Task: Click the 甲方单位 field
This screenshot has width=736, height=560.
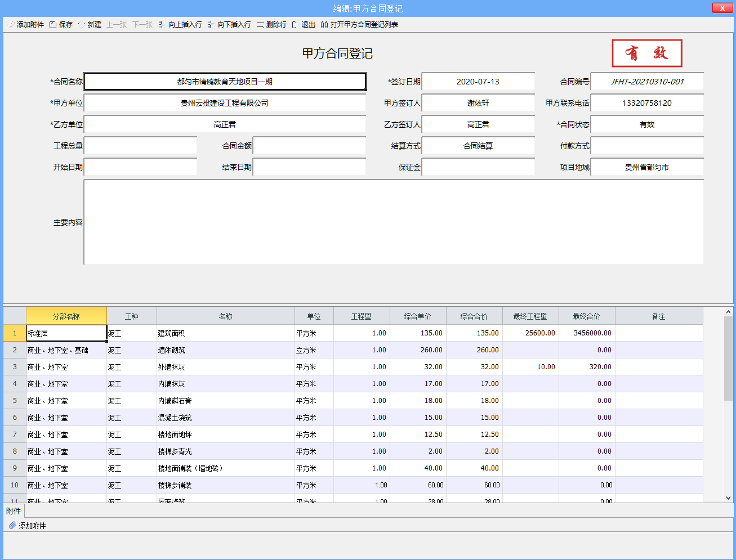Action: 225,103
